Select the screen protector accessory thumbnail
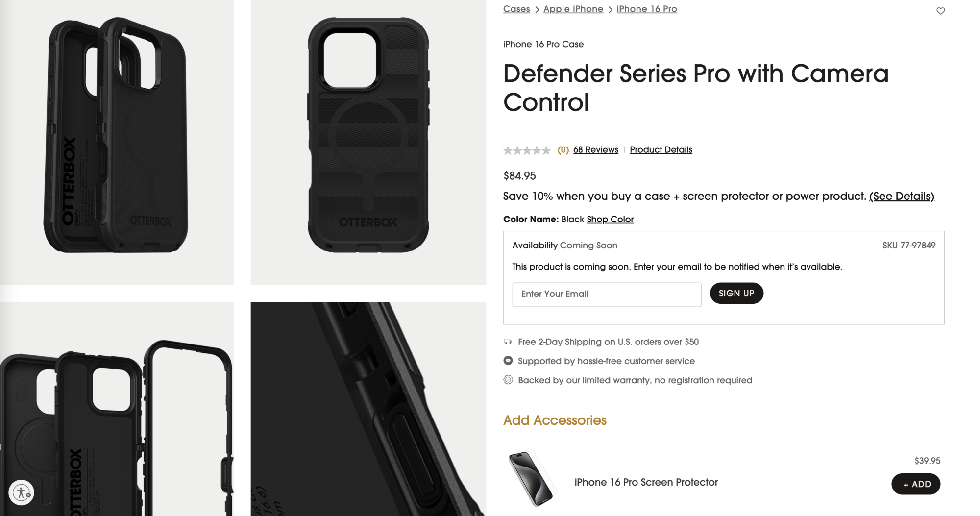The width and height of the screenshot is (980, 516). [532, 478]
